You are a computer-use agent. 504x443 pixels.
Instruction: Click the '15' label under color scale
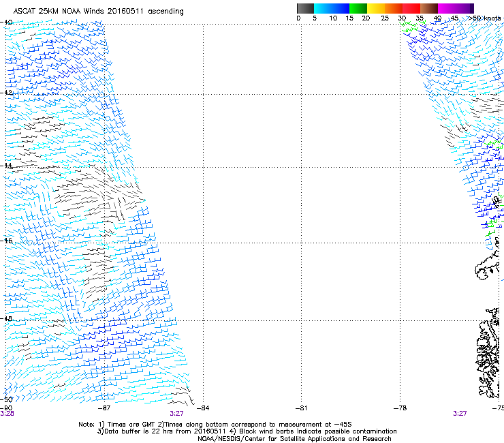click(349, 18)
